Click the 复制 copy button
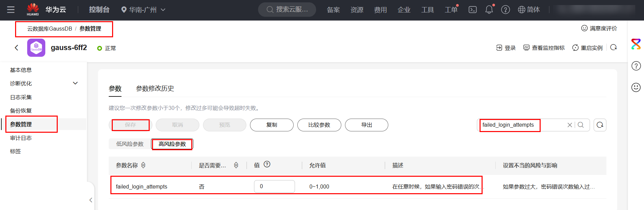 272,125
